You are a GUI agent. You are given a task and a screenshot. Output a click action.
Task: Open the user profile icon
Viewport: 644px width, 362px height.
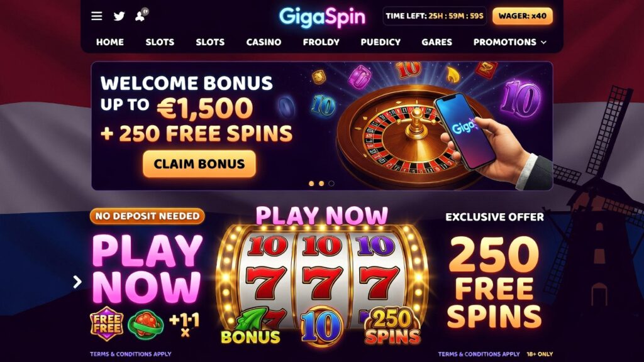click(142, 15)
